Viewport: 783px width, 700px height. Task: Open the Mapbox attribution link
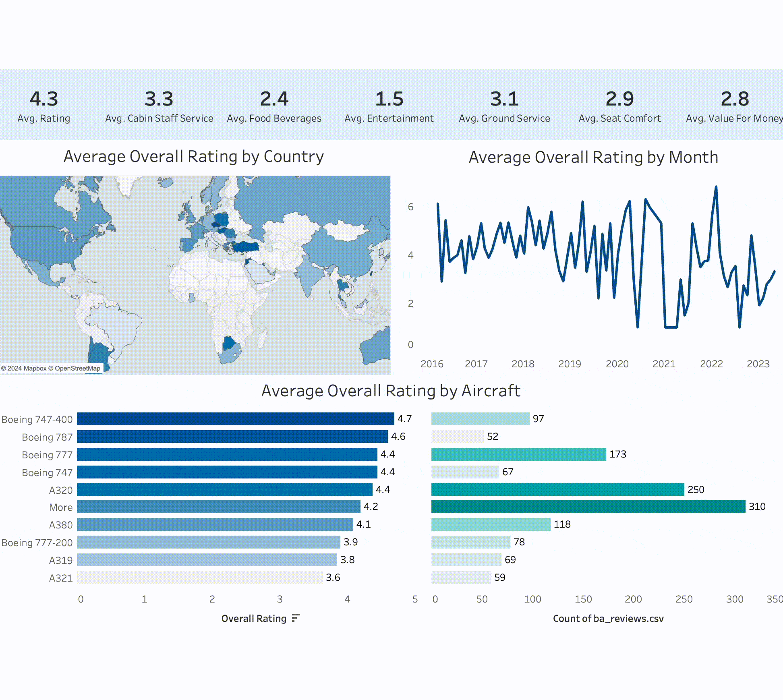24,368
